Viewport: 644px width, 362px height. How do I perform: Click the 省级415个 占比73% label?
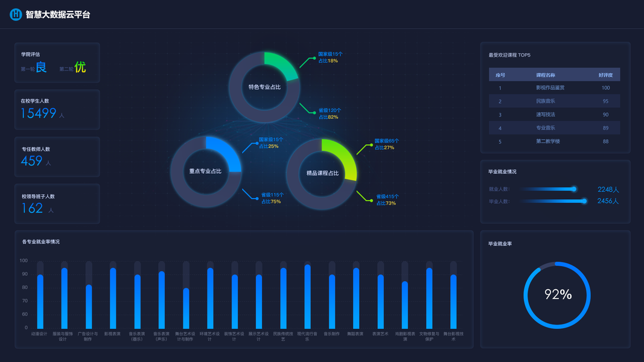(387, 200)
